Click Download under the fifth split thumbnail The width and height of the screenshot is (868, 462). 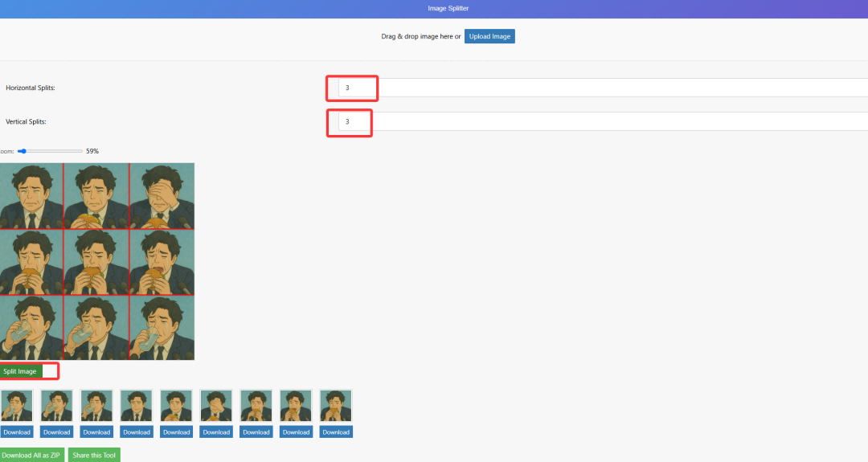click(176, 432)
